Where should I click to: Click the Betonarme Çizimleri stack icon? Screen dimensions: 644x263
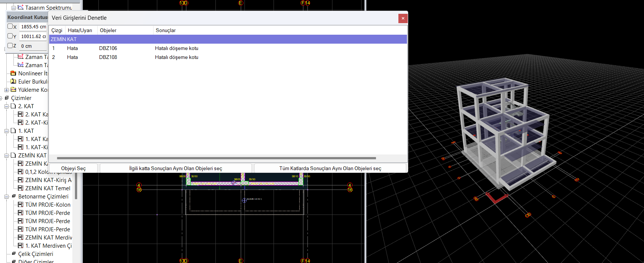[14, 196]
